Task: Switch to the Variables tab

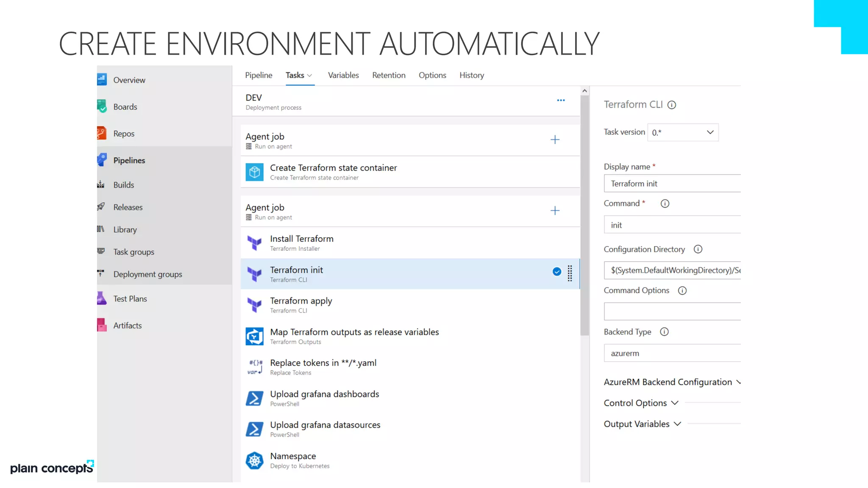Action: coord(343,75)
